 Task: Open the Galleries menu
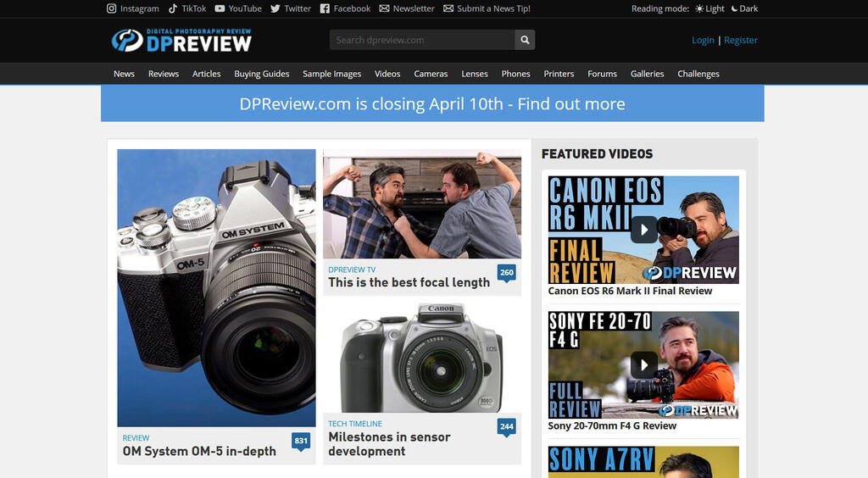click(x=647, y=74)
